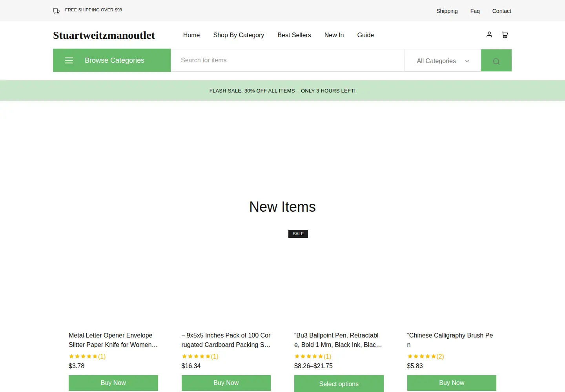Image resolution: width=565 pixels, height=392 pixels.
Task: Open Metal Letter Opener Envelope Slitter title
Action: pyautogui.click(x=113, y=340)
